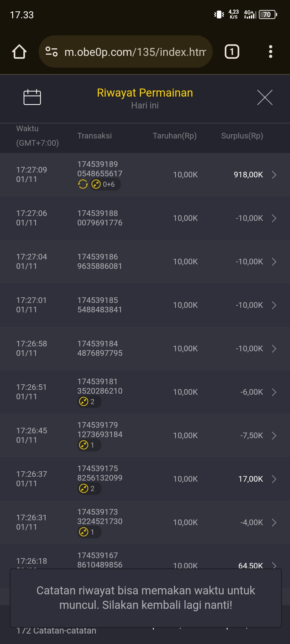Image resolution: width=290 pixels, height=644 pixels.
Task: Expand the 17:27:06 transaction chevron
Action: (274, 218)
